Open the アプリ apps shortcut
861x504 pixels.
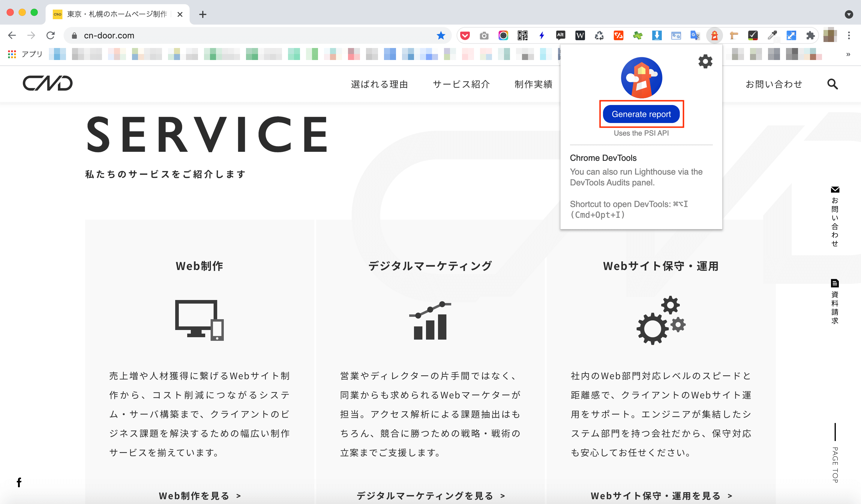coord(25,54)
